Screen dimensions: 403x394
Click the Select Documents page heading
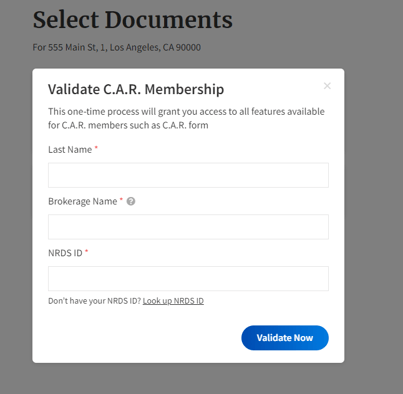[x=133, y=20]
